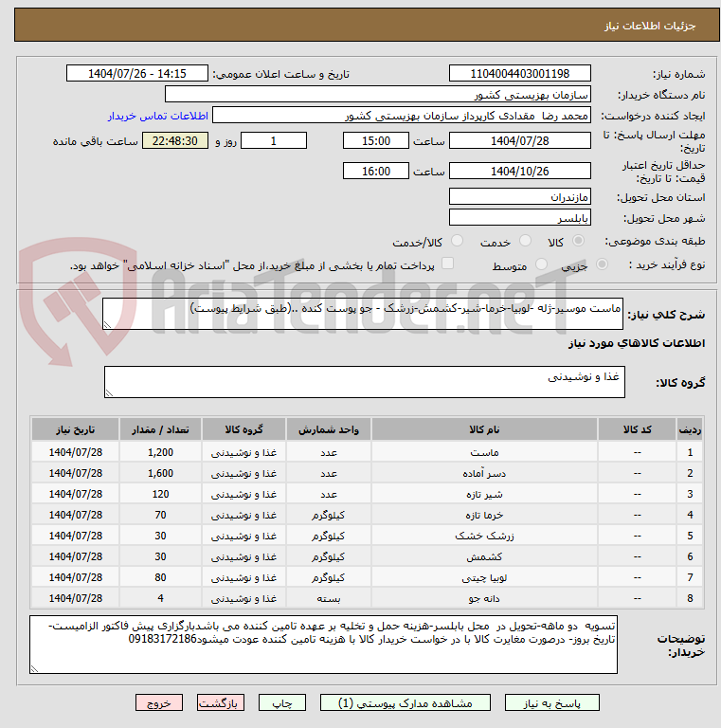The width and height of the screenshot is (721, 728).
Task: Click the زرشک خشک item name cell
Action: pos(484,536)
